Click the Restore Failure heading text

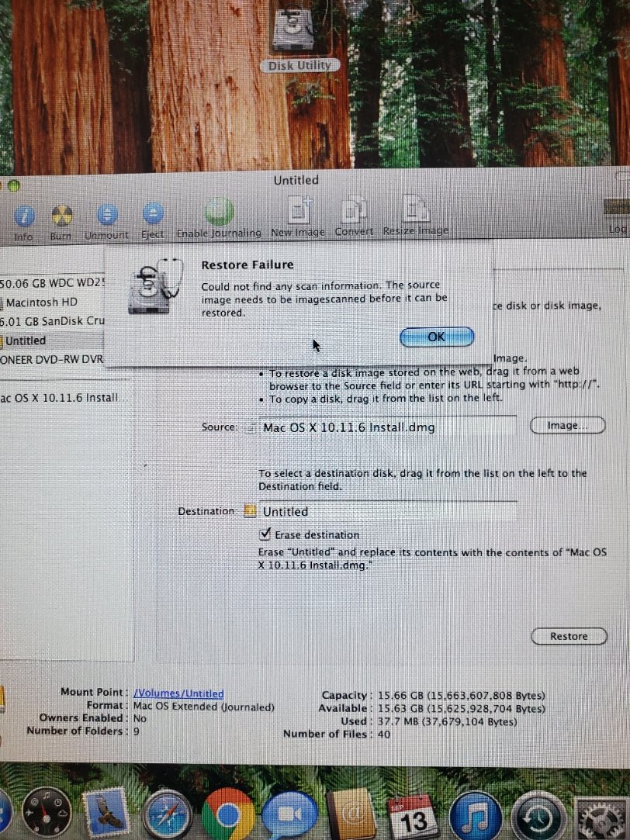[x=247, y=264]
